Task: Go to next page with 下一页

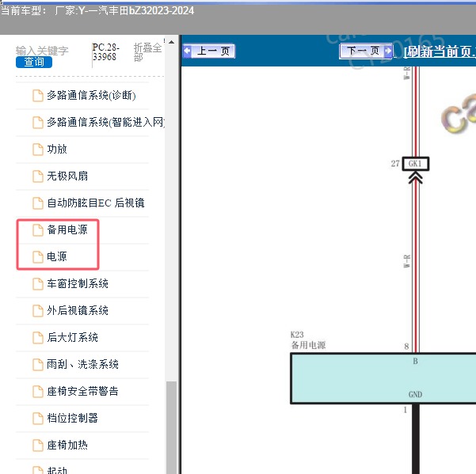Action: pos(366,51)
